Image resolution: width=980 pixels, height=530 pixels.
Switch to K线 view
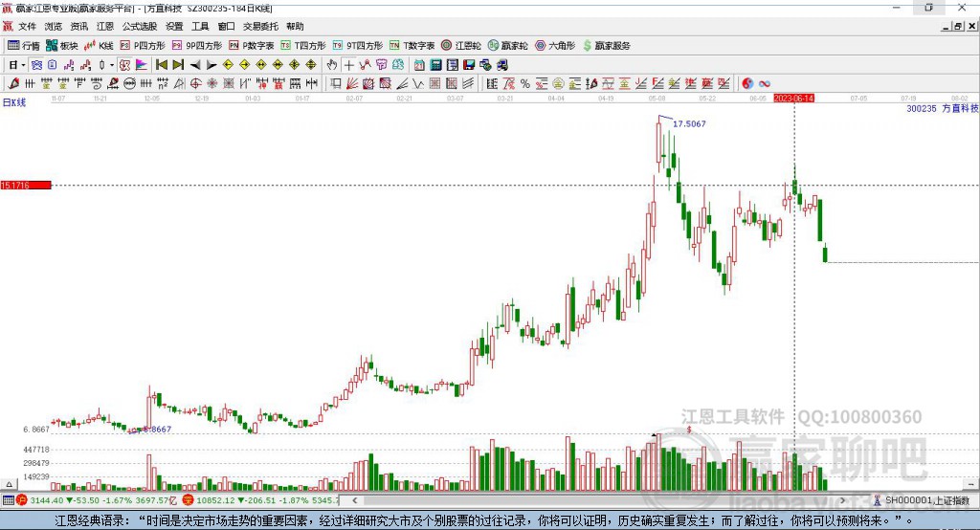(99, 46)
